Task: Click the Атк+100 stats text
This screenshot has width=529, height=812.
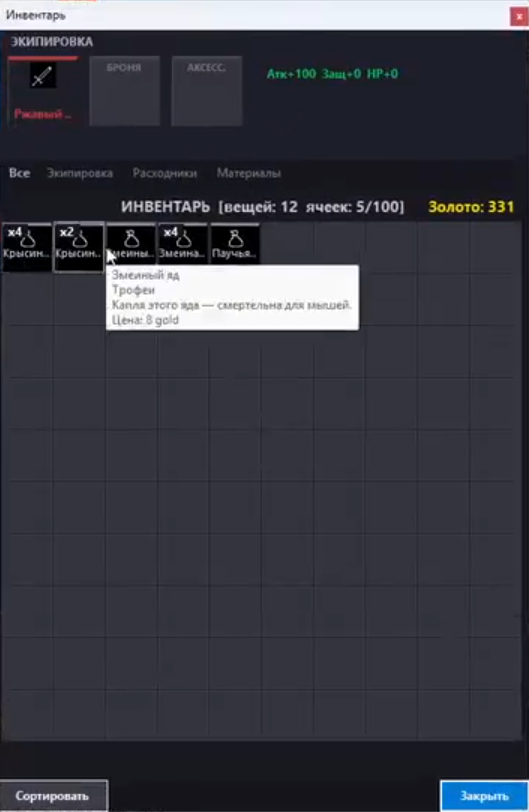Action: pos(291,74)
